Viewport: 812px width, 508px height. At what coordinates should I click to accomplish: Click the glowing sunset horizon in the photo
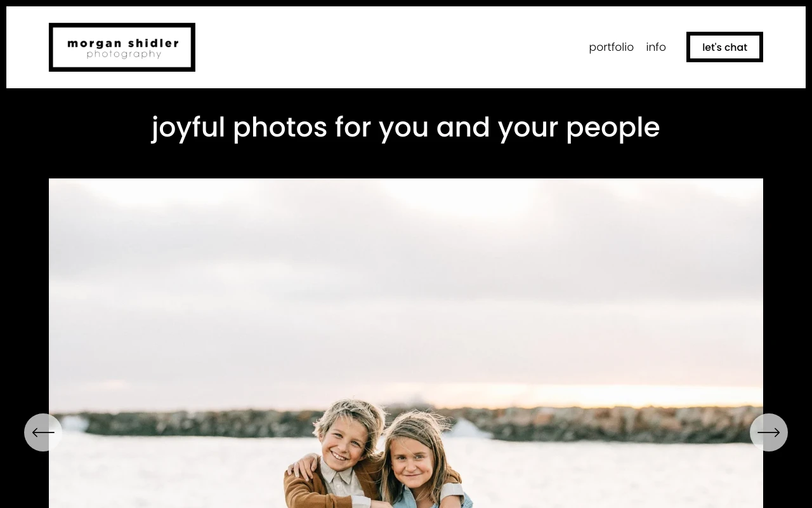(571, 395)
